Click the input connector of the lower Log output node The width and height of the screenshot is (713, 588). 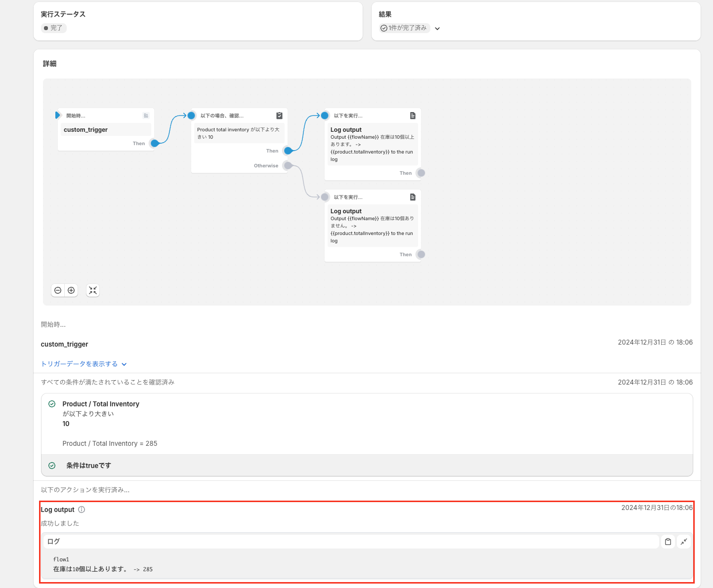325,197
